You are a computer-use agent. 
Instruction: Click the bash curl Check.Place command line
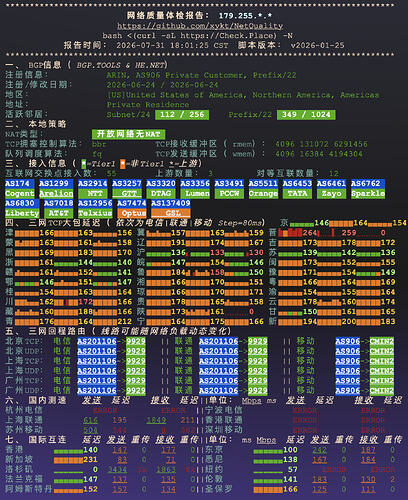point(198,35)
